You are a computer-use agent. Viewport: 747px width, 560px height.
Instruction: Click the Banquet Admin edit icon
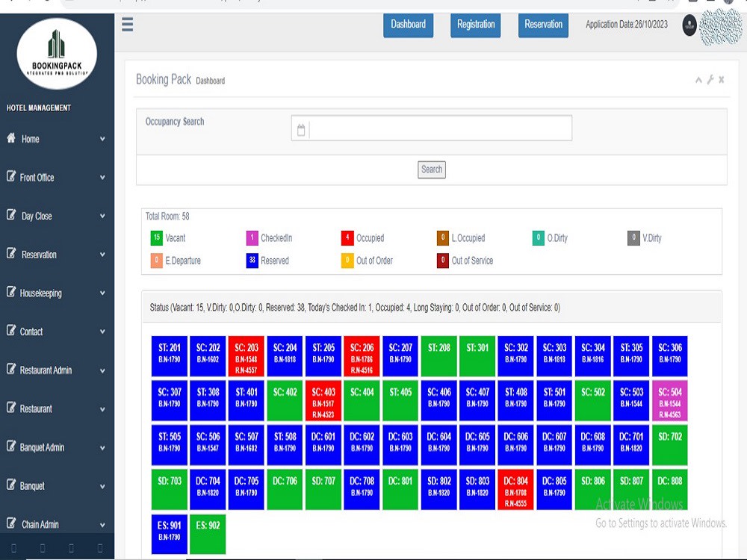pos(11,447)
